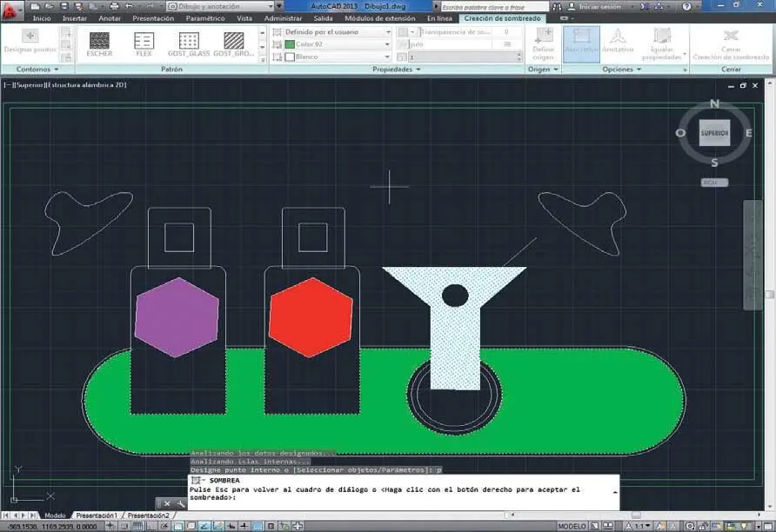The width and height of the screenshot is (776, 532).
Task: Switch to the Presentación1 layout tab
Action: 96,515
